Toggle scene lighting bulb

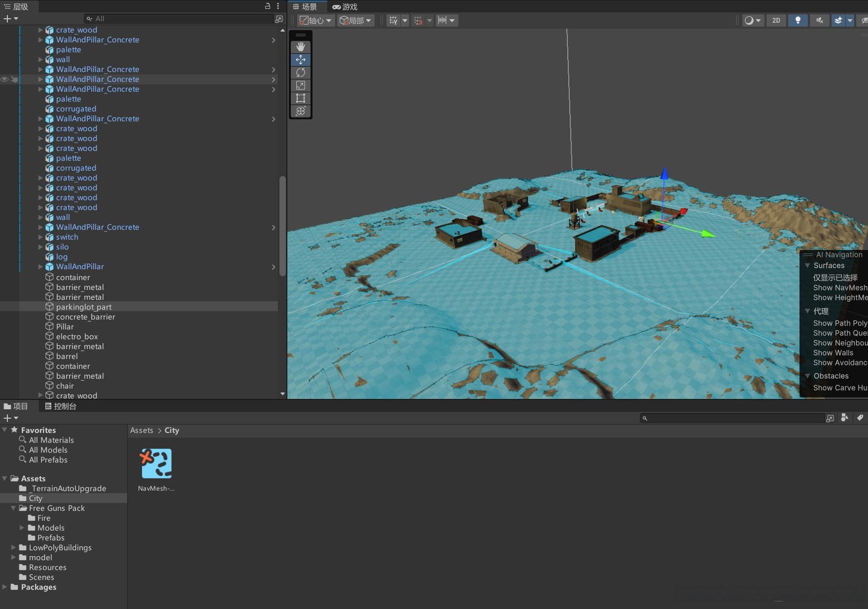pos(798,20)
